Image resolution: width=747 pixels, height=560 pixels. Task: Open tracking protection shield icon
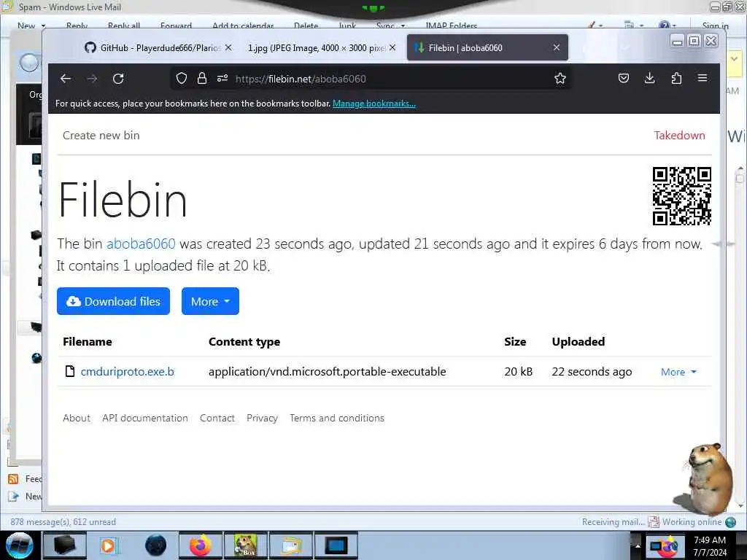182,79
